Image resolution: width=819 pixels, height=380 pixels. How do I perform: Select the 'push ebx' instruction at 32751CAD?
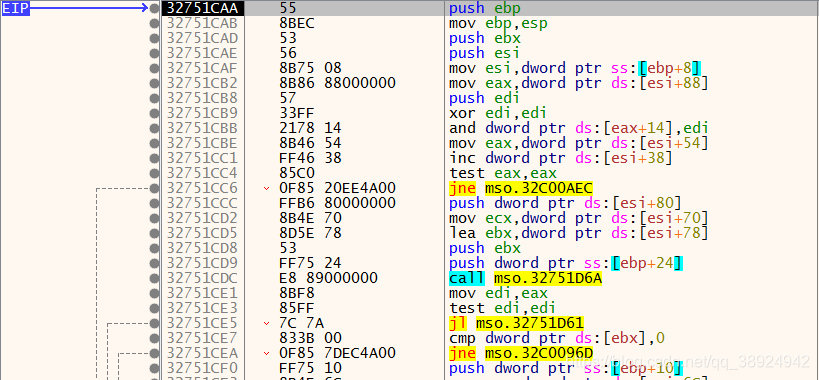(485, 38)
